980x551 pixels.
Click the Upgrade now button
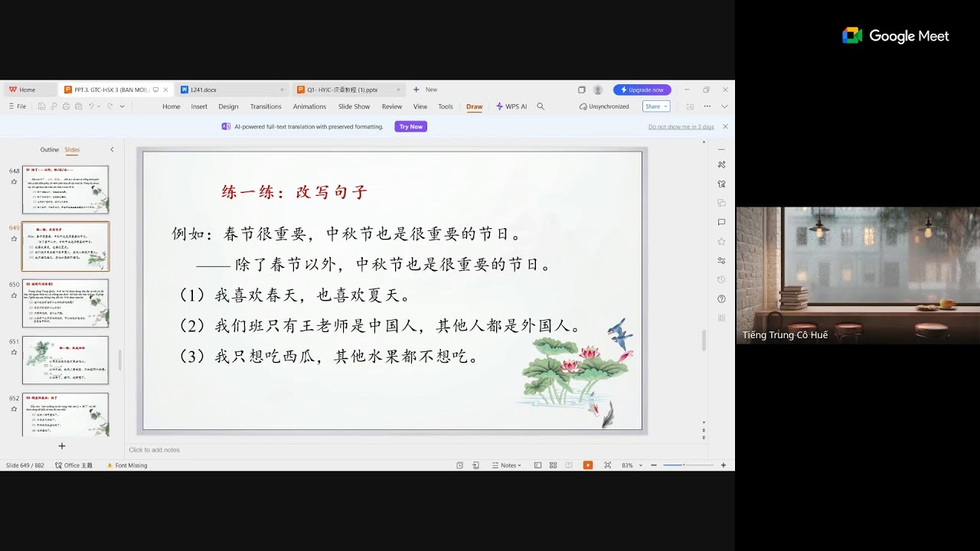click(642, 90)
